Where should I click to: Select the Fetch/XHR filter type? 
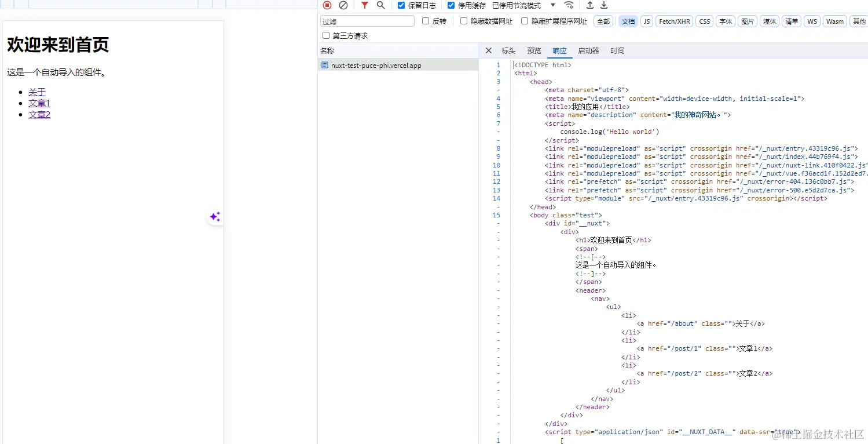675,21
